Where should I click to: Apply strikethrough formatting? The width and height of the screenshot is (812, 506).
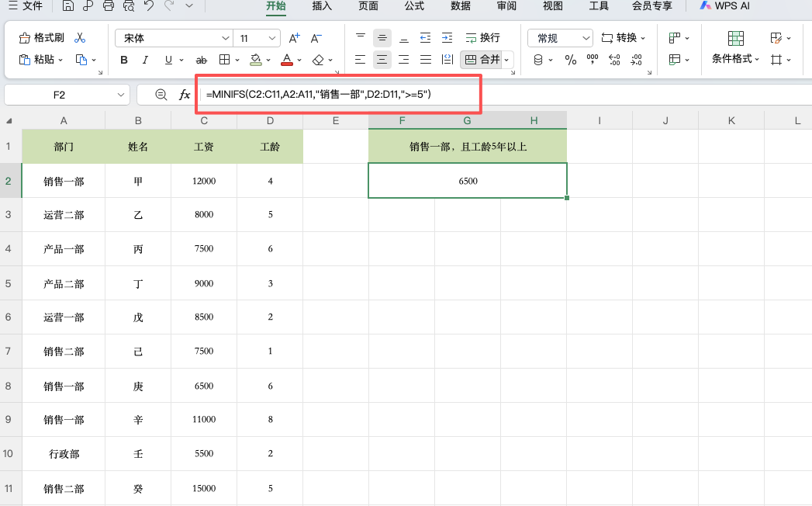point(202,60)
